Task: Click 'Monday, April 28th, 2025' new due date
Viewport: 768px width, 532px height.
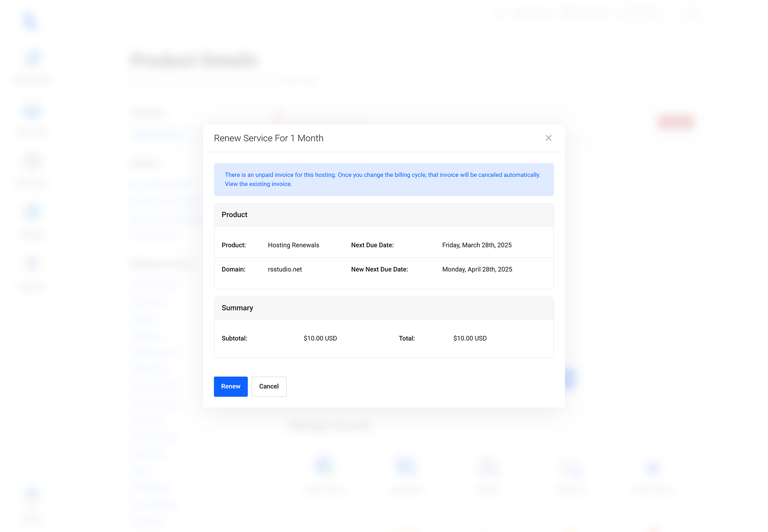Action: pos(477,270)
